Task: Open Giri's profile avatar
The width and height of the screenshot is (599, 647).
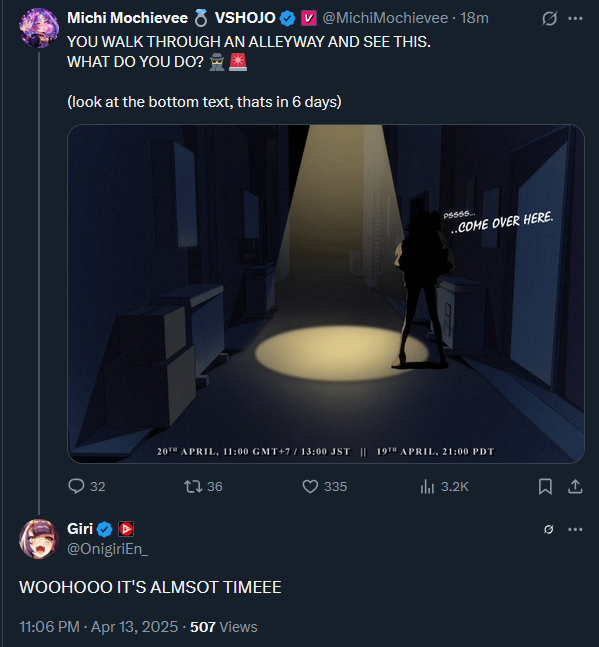Action: pyautogui.click(x=39, y=539)
